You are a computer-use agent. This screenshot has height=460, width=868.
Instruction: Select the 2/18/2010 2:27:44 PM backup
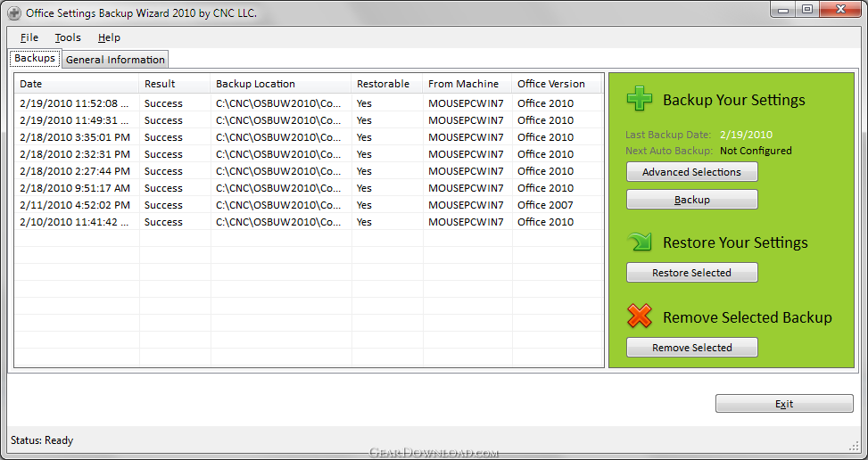pos(309,171)
